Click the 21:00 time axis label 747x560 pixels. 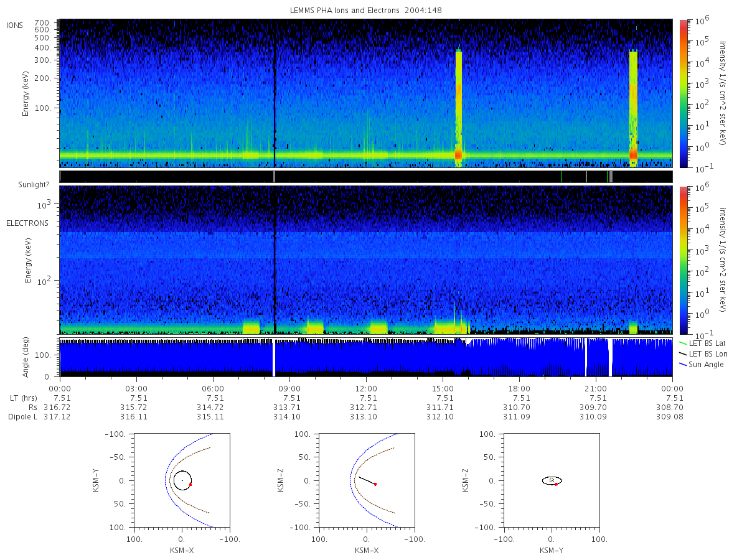point(596,388)
